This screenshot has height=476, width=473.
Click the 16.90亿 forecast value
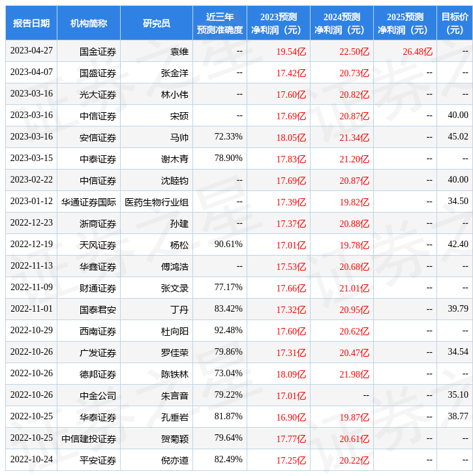[291, 417]
